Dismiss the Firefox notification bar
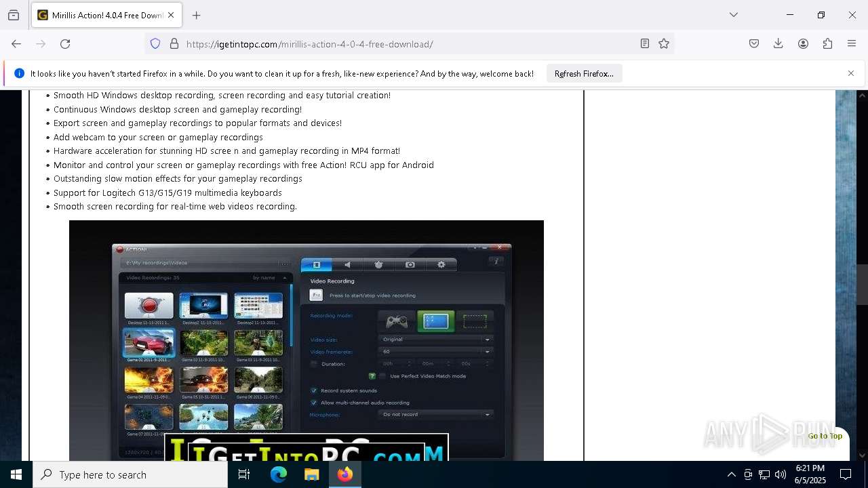Viewport: 868px width, 488px height. (x=851, y=73)
